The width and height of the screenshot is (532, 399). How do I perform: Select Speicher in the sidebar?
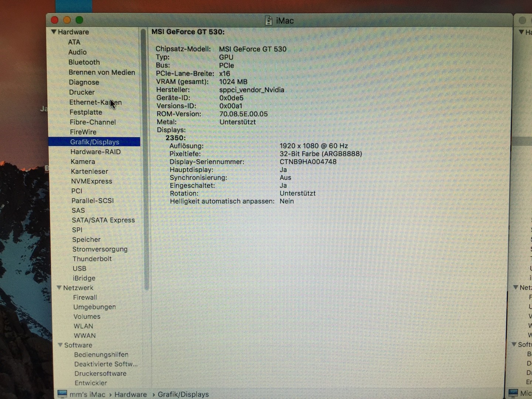pyautogui.click(x=86, y=239)
